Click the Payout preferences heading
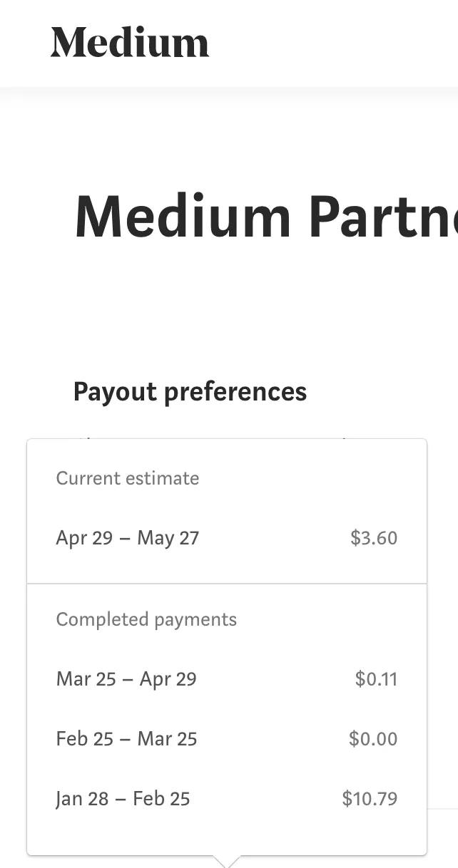The height and width of the screenshot is (868, 458). pos(190,391)
